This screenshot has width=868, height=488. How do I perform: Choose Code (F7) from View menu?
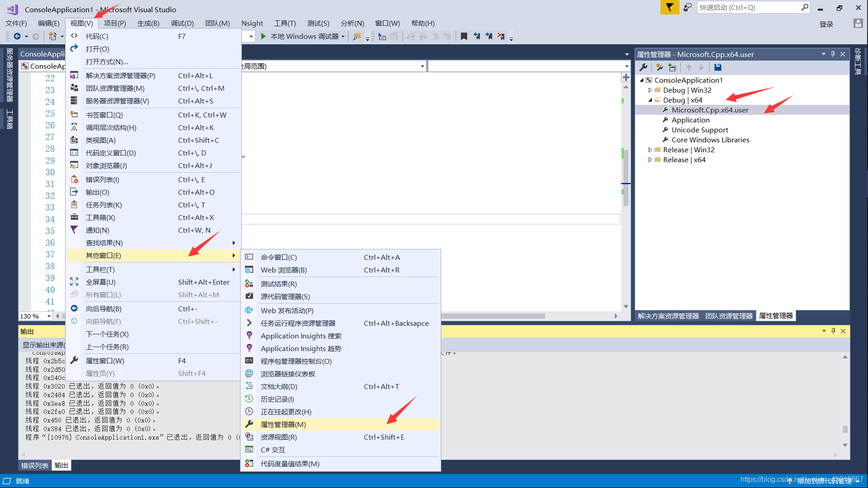tap(154, 37)
